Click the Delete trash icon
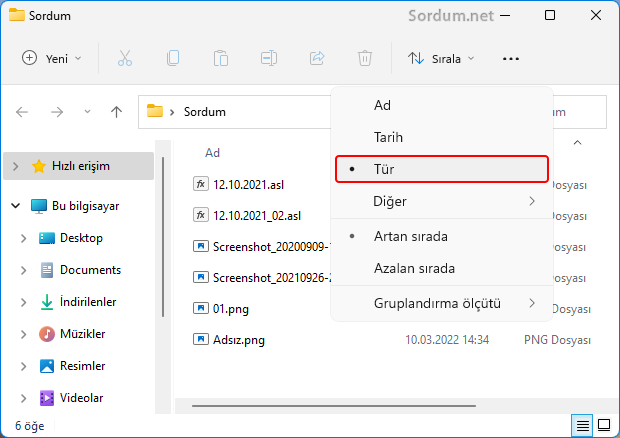Image resolution: width=620 pixels, height=438 pixels. point(365,59)
